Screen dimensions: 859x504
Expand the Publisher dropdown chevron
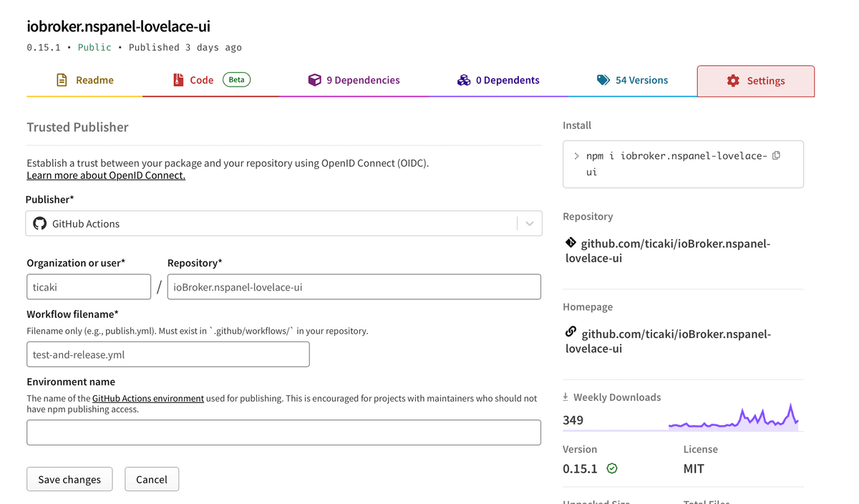pos(530,223)
